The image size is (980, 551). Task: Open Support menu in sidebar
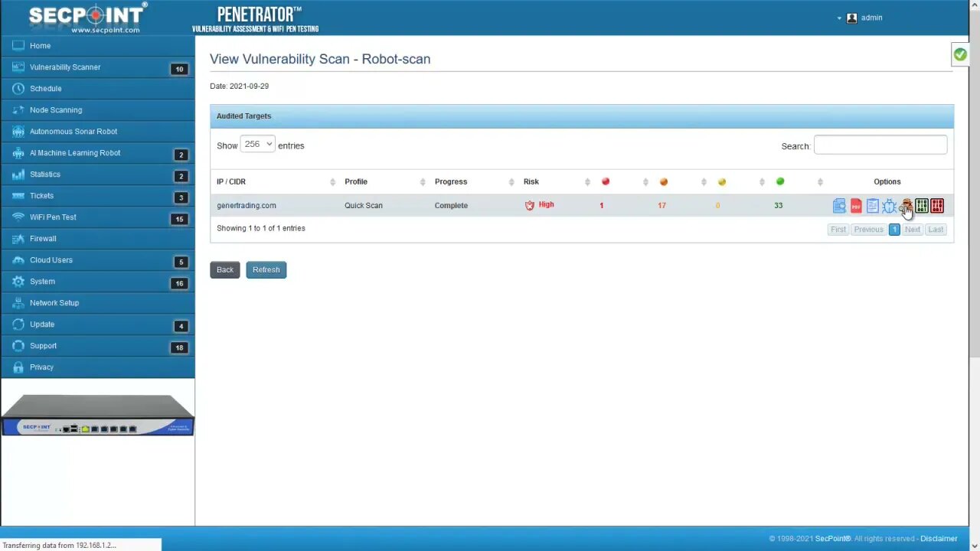97,346
